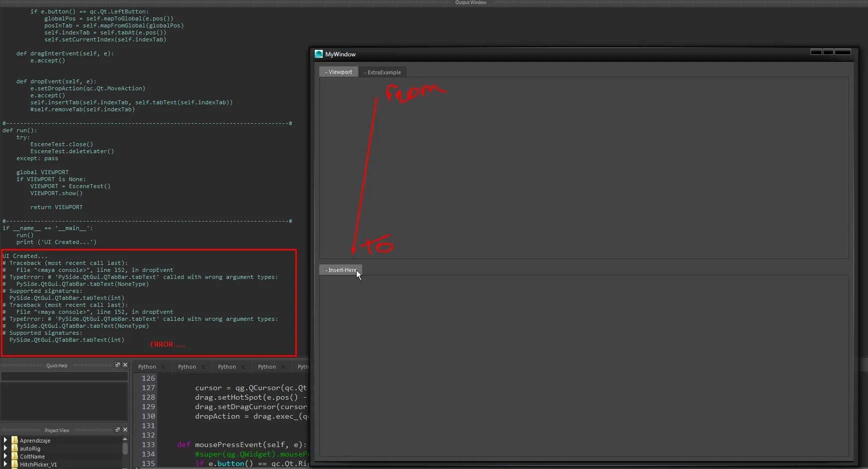868x469 pixels.
Task: Expand the autoRig folder
Action: (x=5, y=448)
